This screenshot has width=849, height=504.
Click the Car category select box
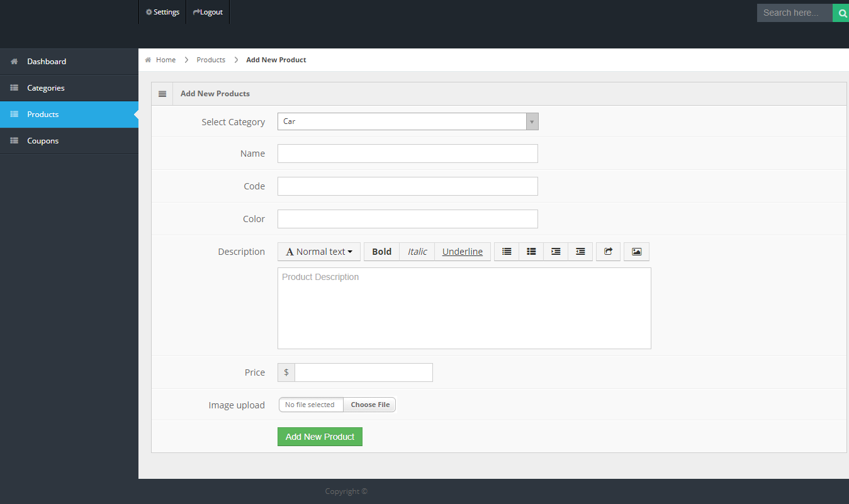pyautogui.click(x=408, y=121)
